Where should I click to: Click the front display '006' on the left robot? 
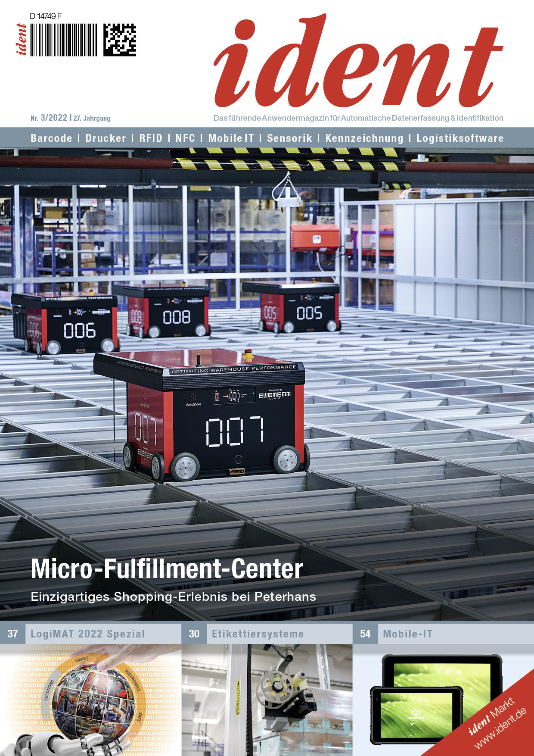click(80, 331)
